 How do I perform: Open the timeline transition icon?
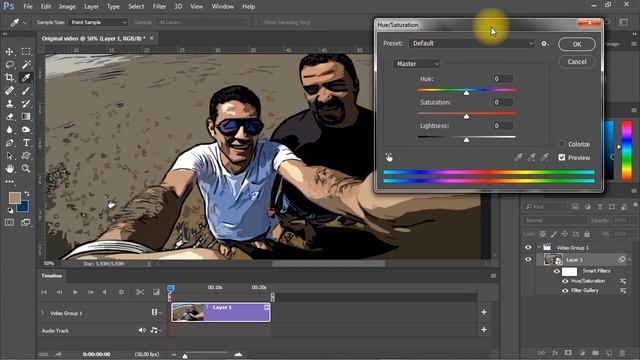point(156,292)
